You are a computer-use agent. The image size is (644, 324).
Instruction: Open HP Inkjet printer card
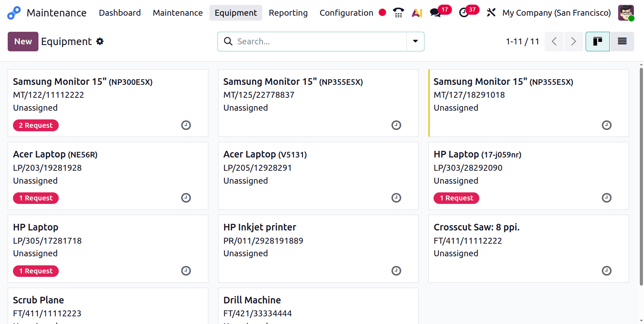318,249
